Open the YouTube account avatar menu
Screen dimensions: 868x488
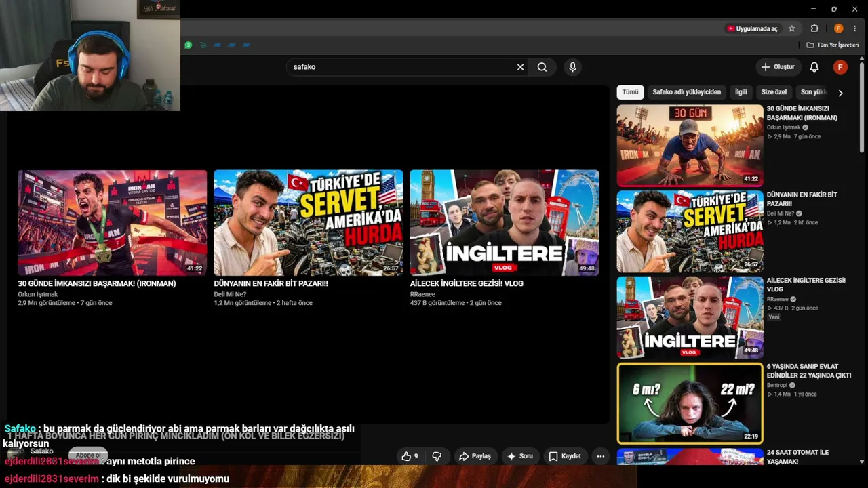pos(840,67)
